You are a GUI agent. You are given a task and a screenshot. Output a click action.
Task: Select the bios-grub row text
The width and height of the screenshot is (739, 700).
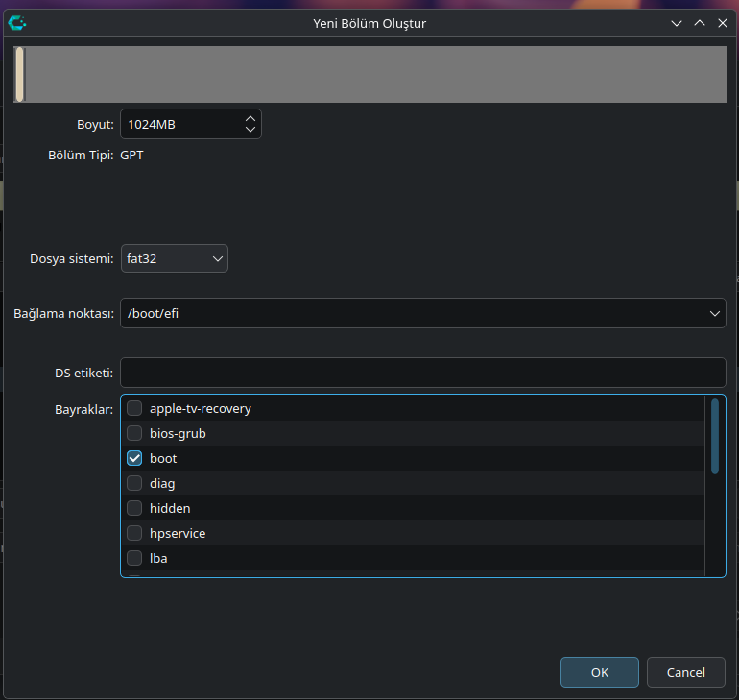coord(178,433)
